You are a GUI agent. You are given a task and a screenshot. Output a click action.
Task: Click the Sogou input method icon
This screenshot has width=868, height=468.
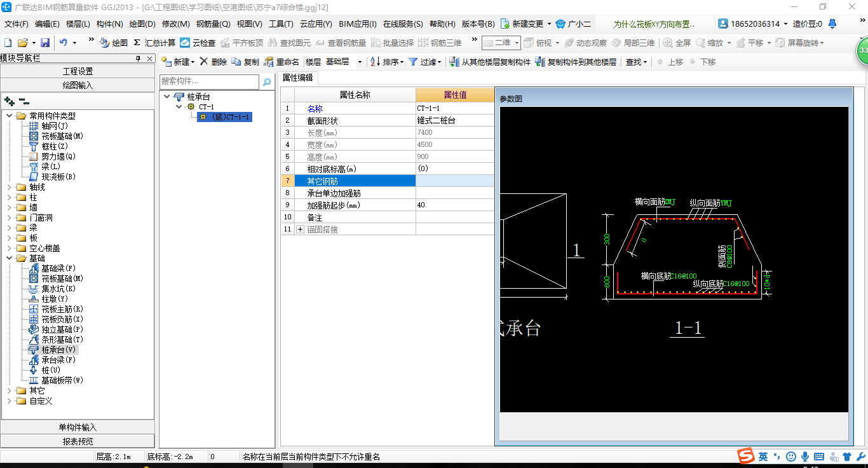pyautogui.click(x=746, y=456)
